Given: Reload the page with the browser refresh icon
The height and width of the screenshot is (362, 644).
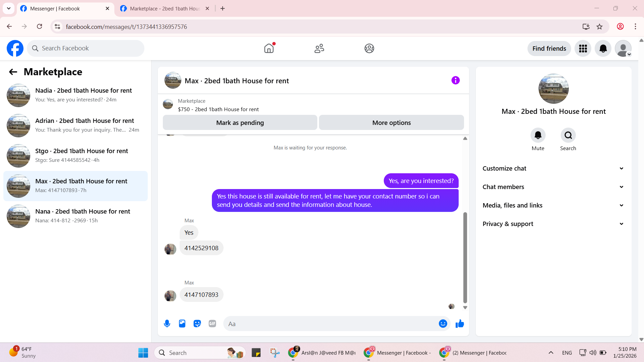Looking at the screenshot, I should pos(40,27).
